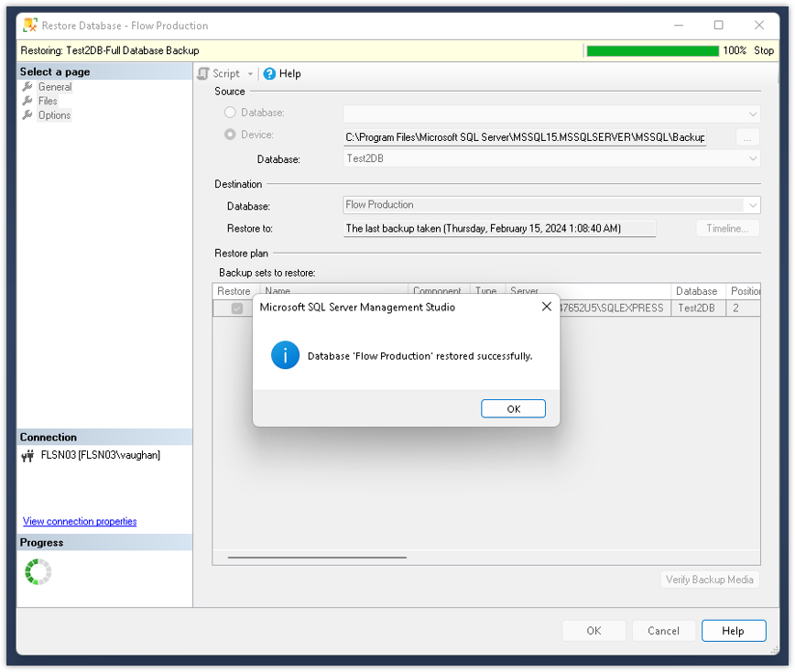Click the Script toolbar icon
Screen dimensions: 795x672
tap(203, 73)
